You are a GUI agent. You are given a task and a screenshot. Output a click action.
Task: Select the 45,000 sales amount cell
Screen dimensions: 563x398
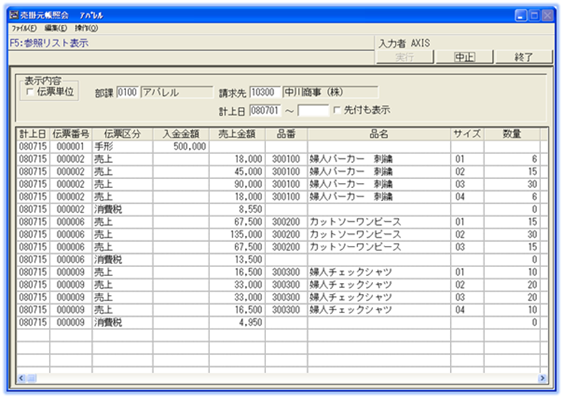pos(237,172)
